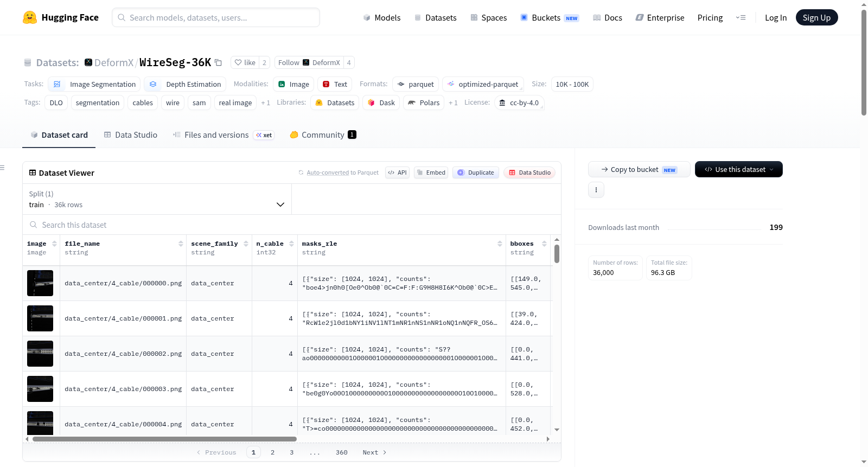The width and height of the screenshot is (868, 467).
Task: Open the Docs navigation item
Action: (x=608, y=18)
